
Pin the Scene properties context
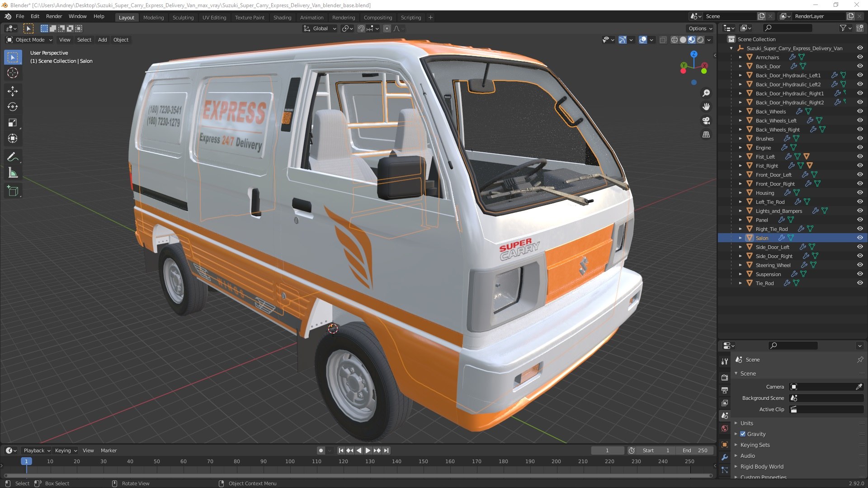pyautogui.click(x=860, y=360)
